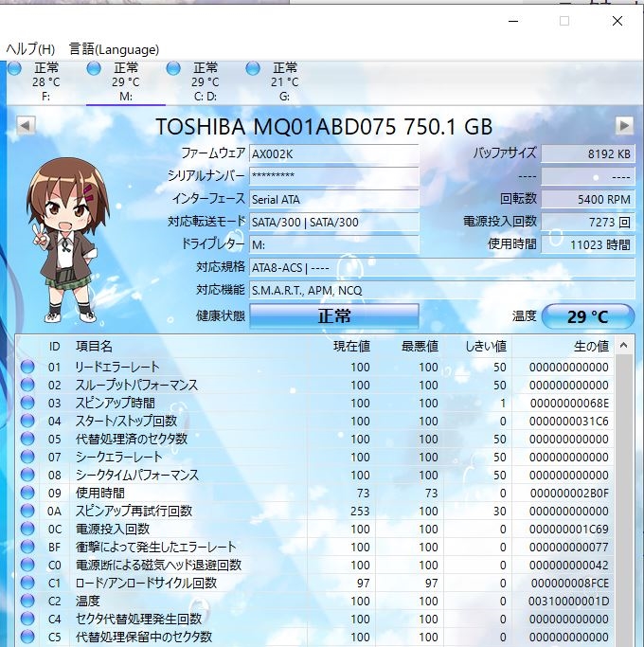Click status orb for 01 リードエラーレート
Screen dimensions: 644x647
[27, 367]
